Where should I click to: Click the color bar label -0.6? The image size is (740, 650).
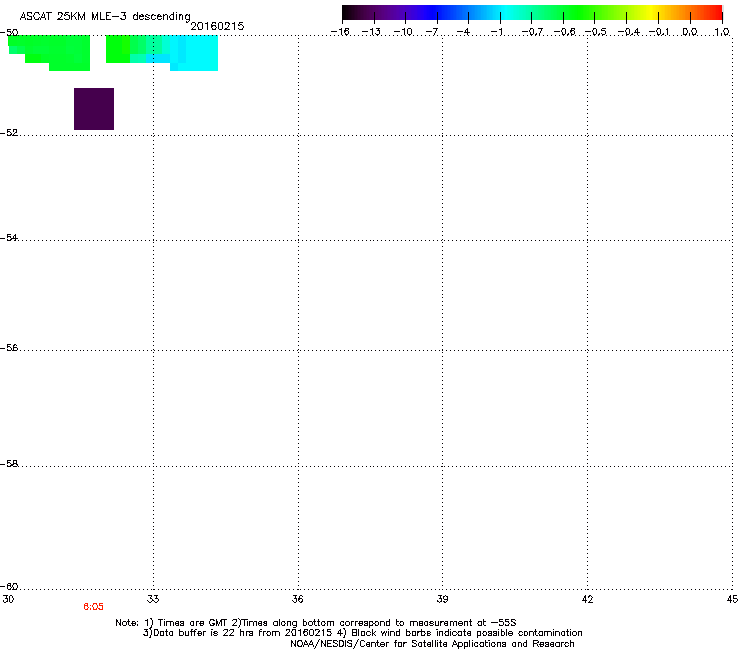(564, 32)
